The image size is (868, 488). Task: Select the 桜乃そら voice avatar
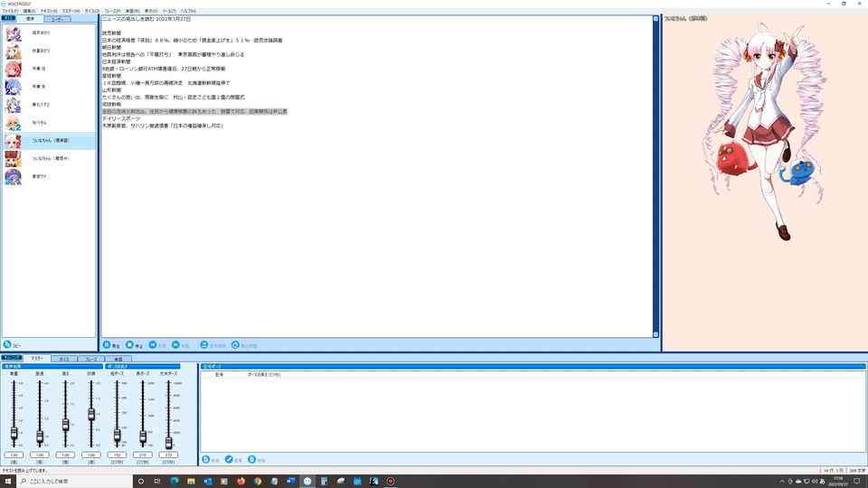click(x=14, y=123)
